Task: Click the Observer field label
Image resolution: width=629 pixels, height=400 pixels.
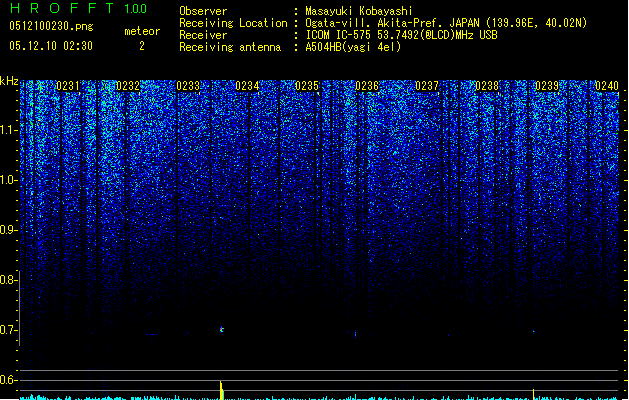Action: (203, 11)
